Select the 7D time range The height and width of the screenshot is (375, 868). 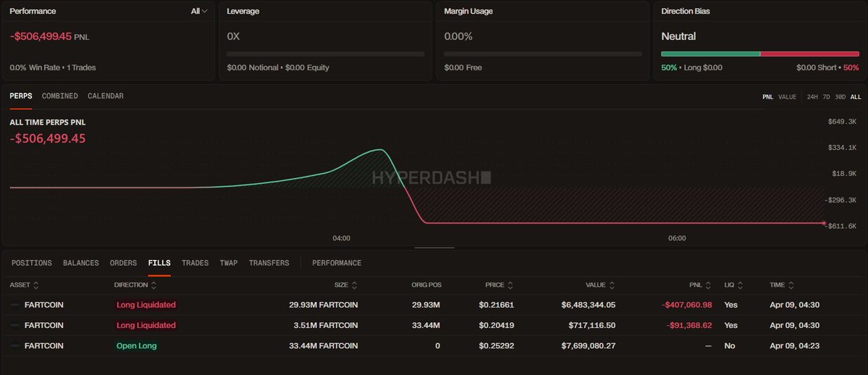[x=826, y=97]
